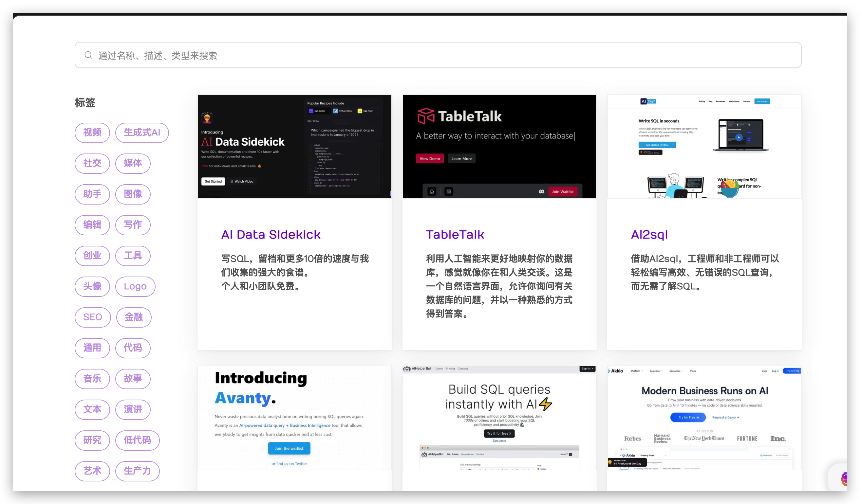The image size is (860, 504).
Task: Open the chat widget icon at bottom right
Action: click(844, 479)
